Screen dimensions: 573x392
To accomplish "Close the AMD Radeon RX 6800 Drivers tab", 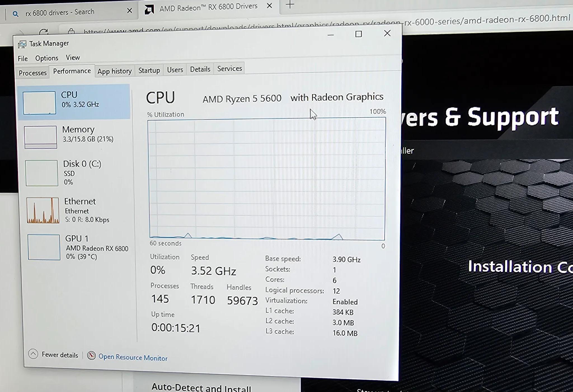I will (269, 6).
